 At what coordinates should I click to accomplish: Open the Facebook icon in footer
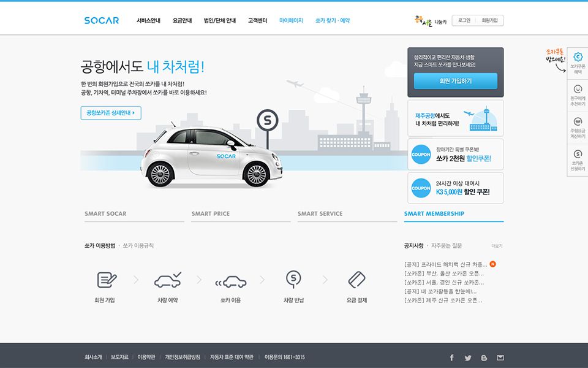coord(452,358)
